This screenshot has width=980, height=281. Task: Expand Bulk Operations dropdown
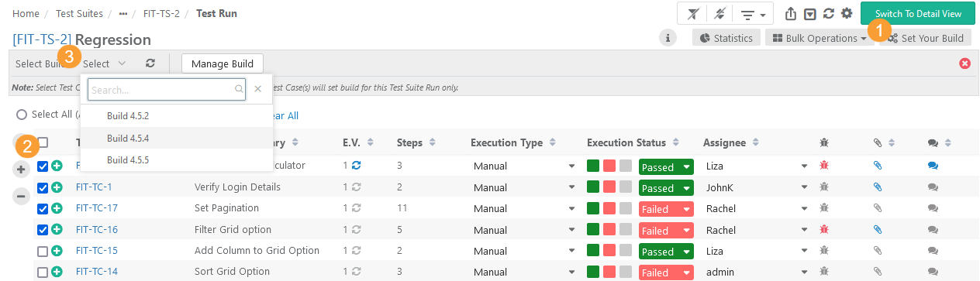(820, 38)
